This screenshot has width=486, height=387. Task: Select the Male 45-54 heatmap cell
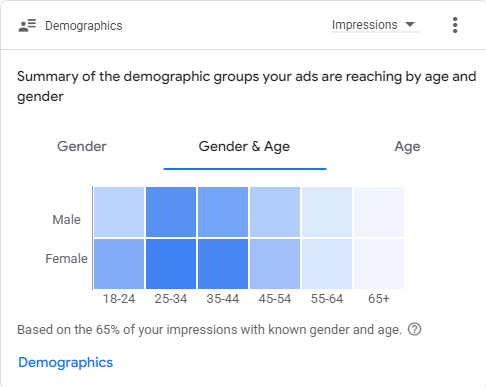click(x=275, y=212)
